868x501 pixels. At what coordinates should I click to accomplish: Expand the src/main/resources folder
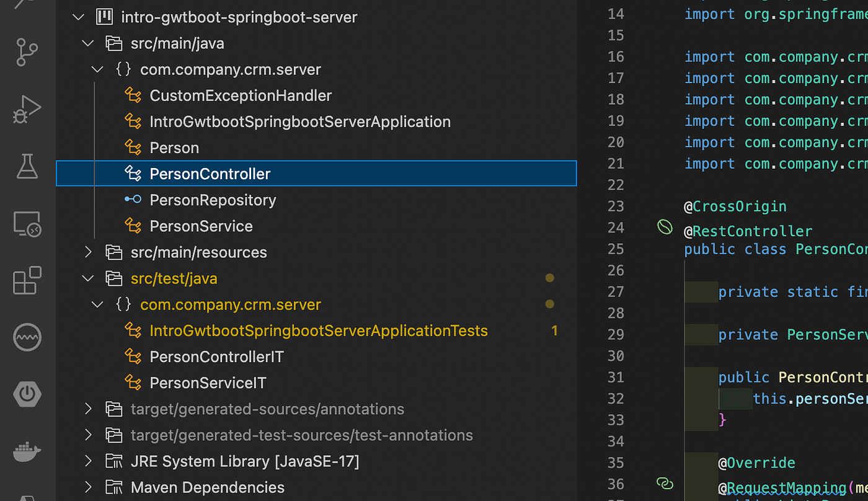click(x=88, y=252)
